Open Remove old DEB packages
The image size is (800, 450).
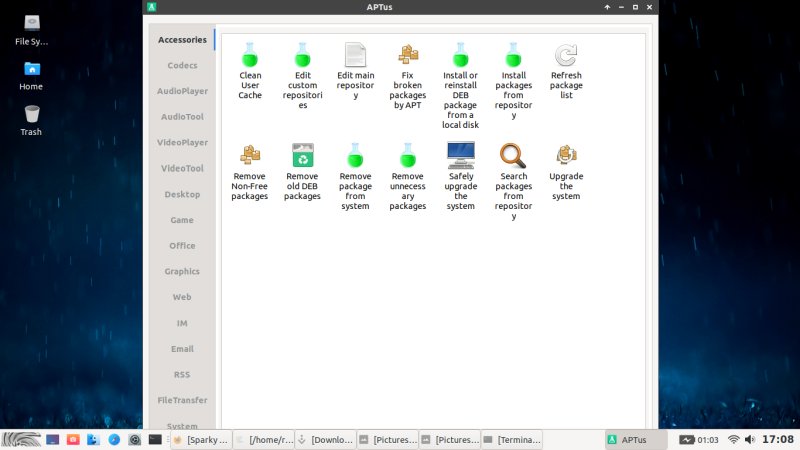click(x=303, y=172)
